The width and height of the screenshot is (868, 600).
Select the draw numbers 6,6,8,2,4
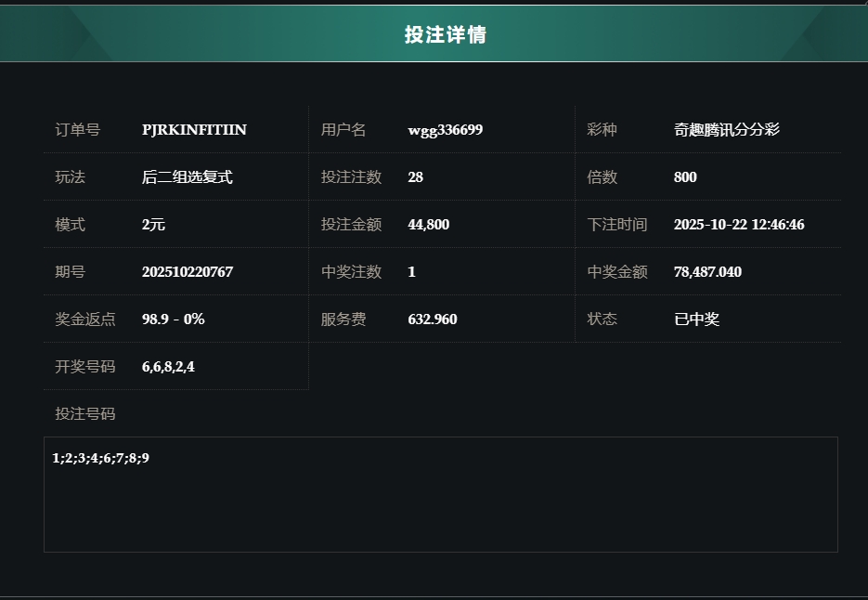click(x=168, y=367)
